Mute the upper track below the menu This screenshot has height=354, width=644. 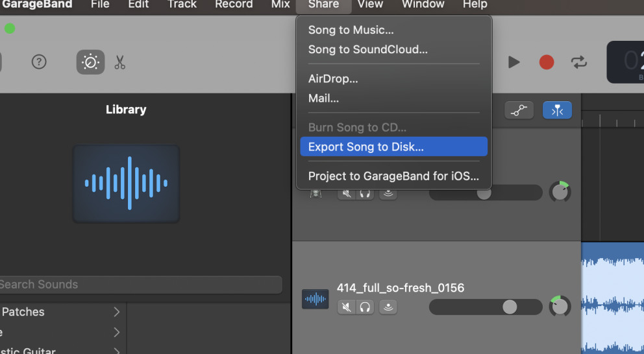click(347, 194)
